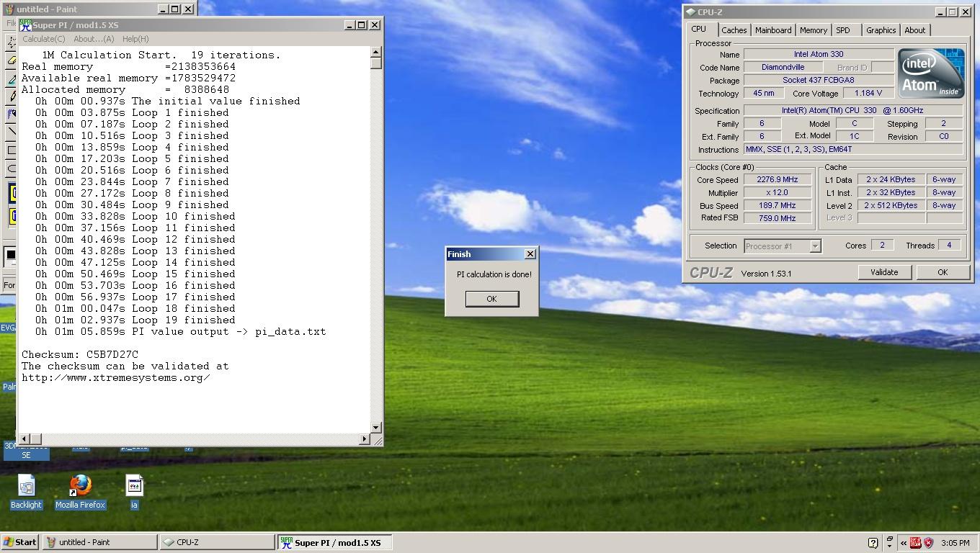Select the Free-Form Select tool in Paint
The image size is (980, 553).
click(x=12, y=42)
